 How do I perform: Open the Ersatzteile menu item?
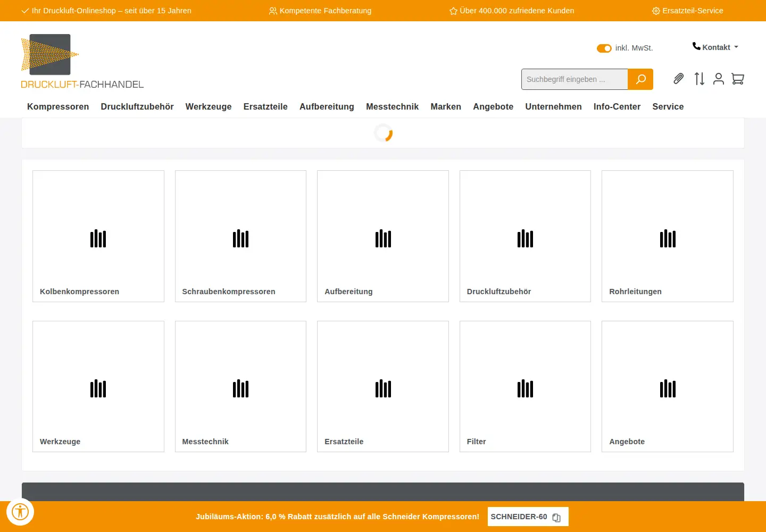(265, 106)
